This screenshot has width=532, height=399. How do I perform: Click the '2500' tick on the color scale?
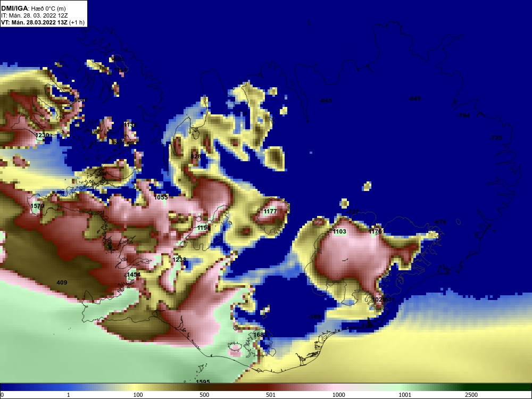[471, 395]
